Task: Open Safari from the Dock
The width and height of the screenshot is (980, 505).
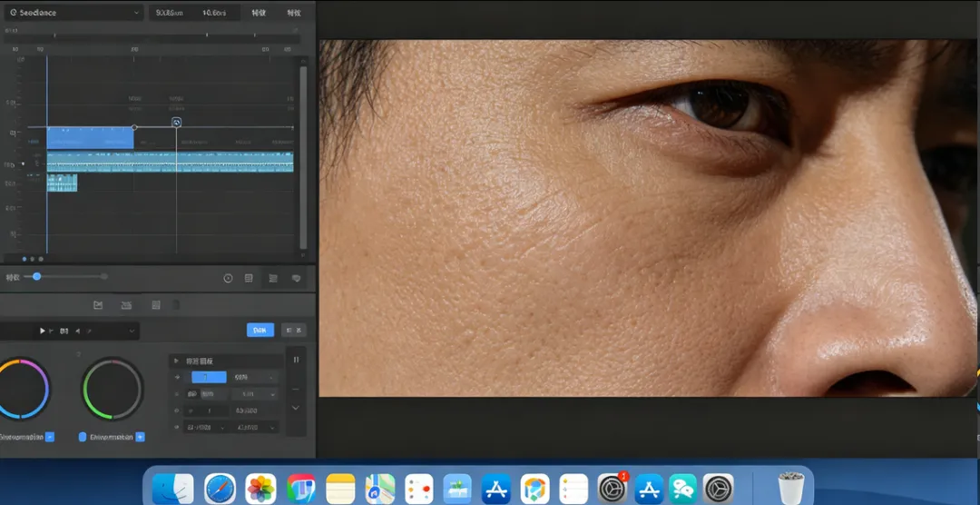Action: coord(220,489)
